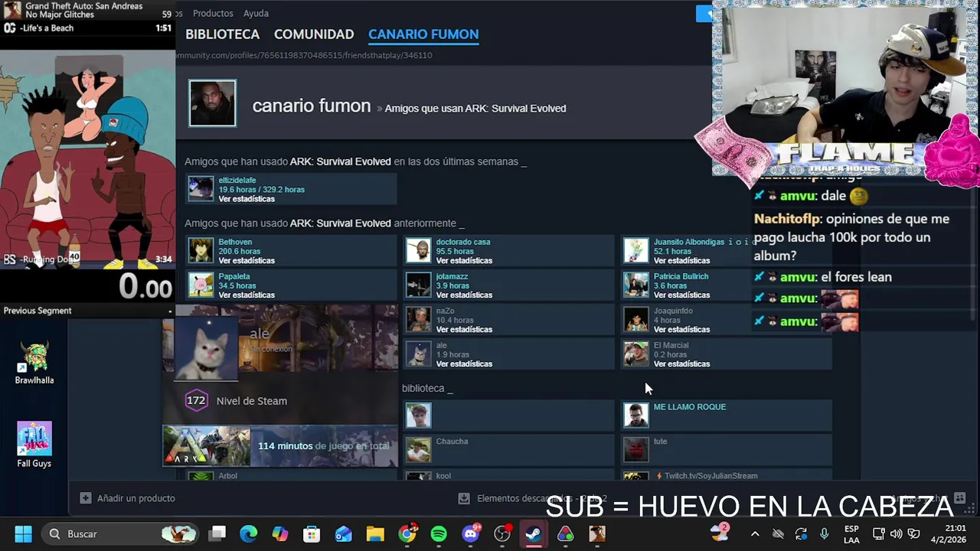The image size is (980, 551).
Task: Open Spotify from taskbar
Action: [439, 533]
